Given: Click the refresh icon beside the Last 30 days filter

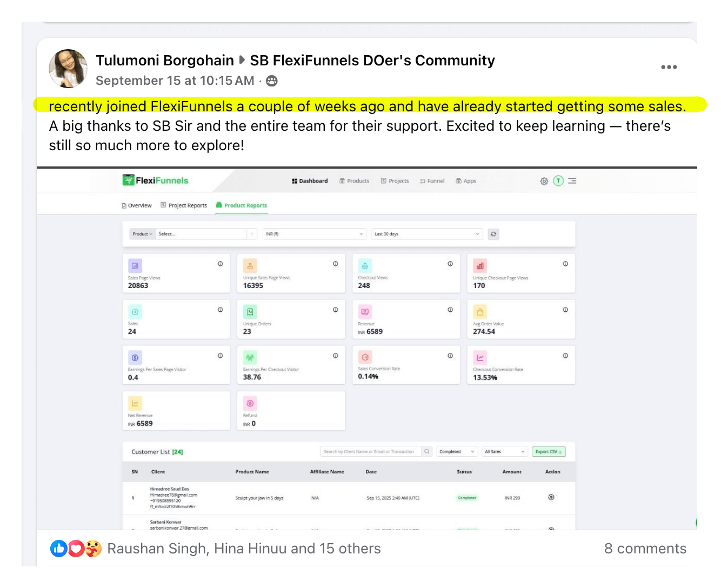Looking at the screenshot, I should (493, 234).
